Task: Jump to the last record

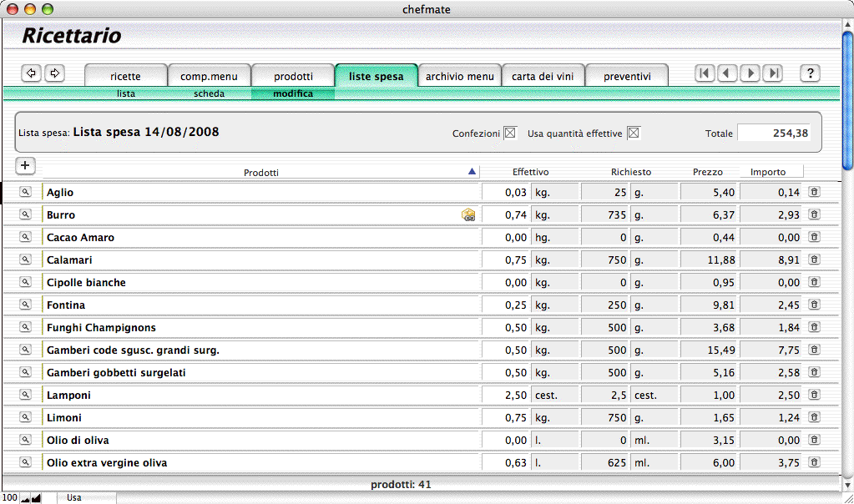Action: tap(773, 73)
